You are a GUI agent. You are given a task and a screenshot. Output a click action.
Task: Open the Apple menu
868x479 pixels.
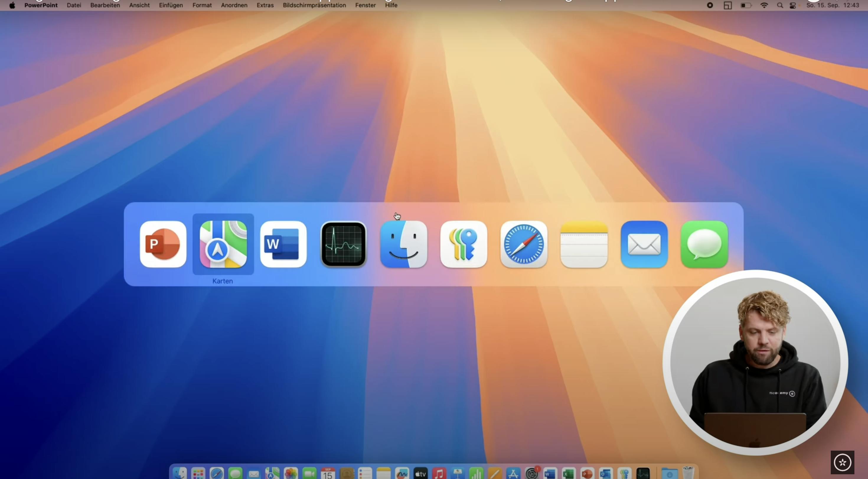(x=12, y=5)
